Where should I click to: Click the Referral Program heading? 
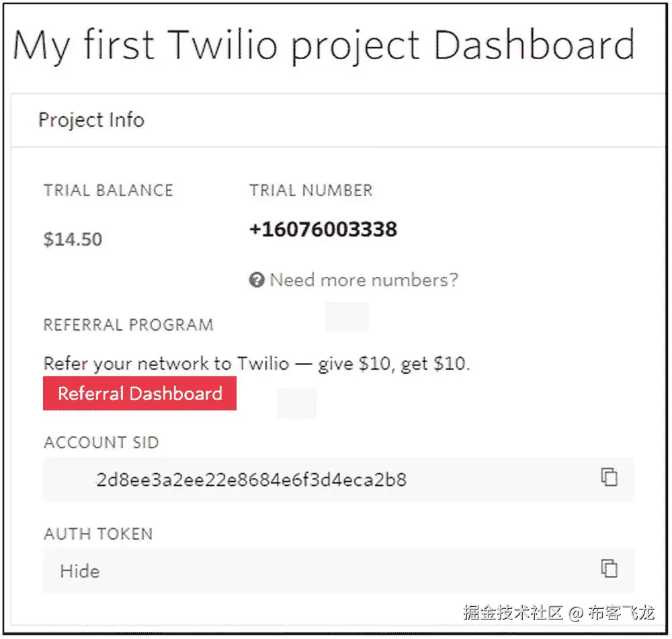pos(128,325)
